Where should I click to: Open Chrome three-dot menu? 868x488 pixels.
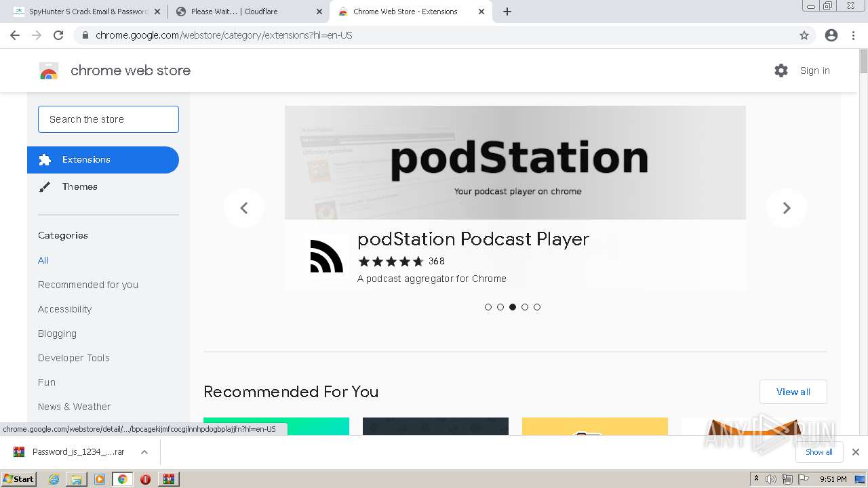click(854, 35)
